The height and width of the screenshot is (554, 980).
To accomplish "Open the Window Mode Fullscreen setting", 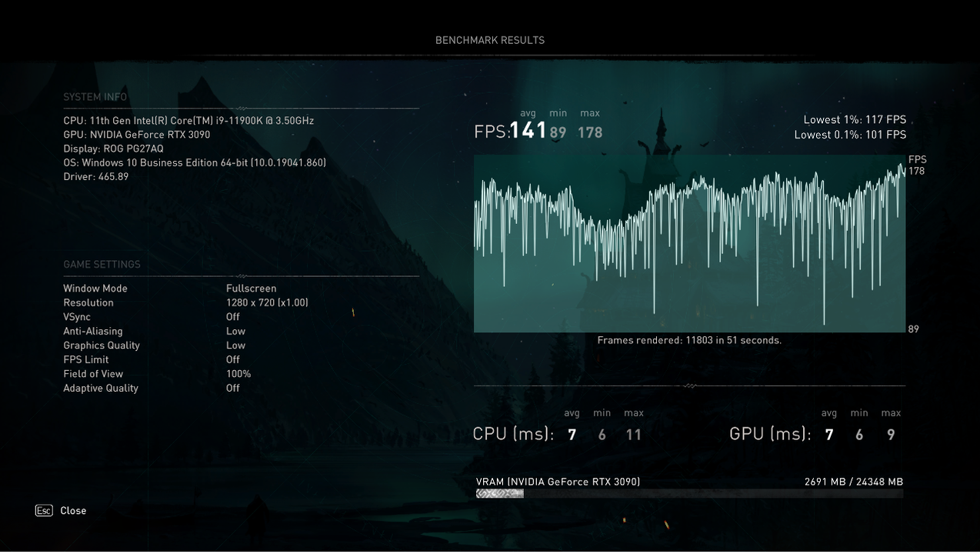I will (x=251, y=289).
